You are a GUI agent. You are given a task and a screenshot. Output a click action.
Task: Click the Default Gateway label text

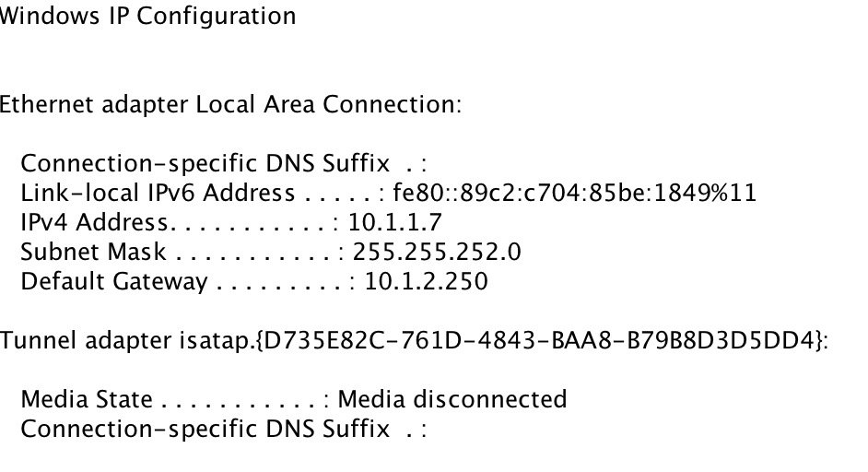tap(114, 282)
